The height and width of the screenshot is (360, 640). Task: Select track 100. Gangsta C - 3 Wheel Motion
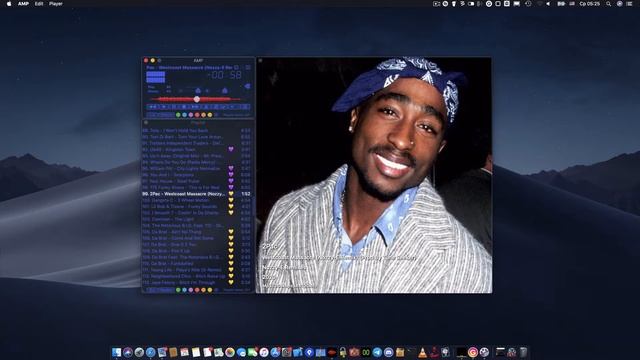[196, 200]
